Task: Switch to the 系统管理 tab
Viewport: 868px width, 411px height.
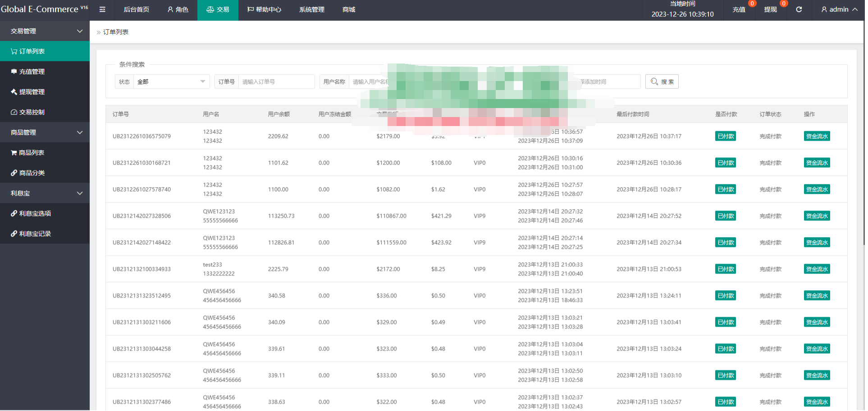Action: [313, 9]
